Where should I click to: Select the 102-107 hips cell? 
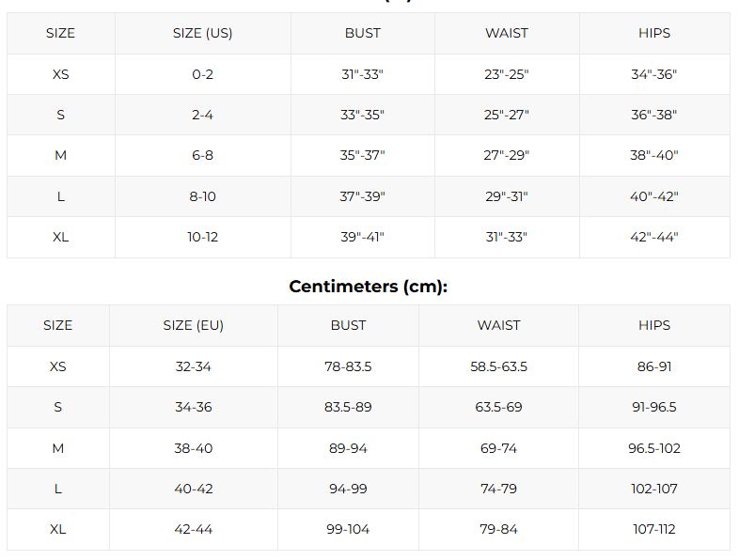click(x=653, y=489)
